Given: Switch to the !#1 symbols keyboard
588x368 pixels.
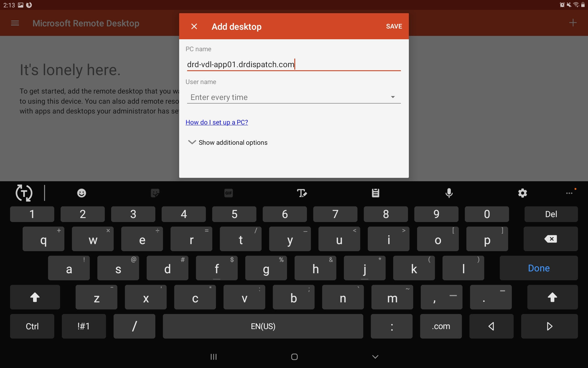Looking at the screenshot, I should (84, 326).
